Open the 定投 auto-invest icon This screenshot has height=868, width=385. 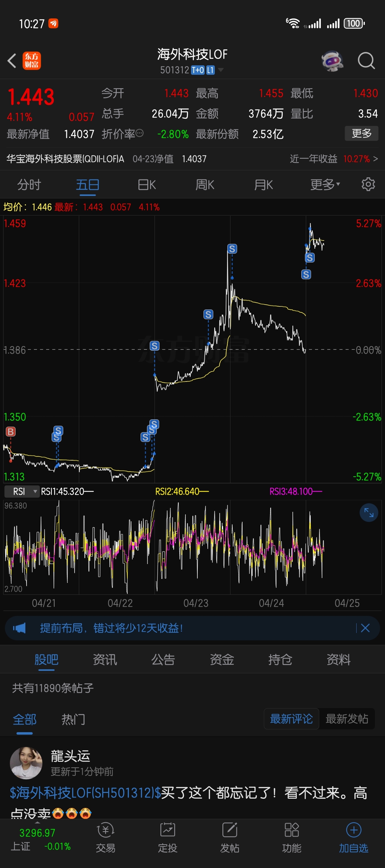pos(168,837)
